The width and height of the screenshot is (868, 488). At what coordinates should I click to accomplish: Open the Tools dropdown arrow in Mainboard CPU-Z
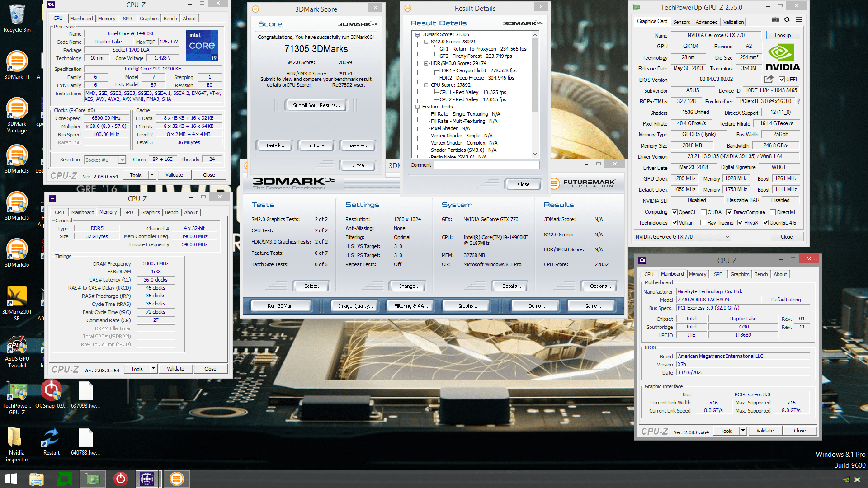[742, 431]
